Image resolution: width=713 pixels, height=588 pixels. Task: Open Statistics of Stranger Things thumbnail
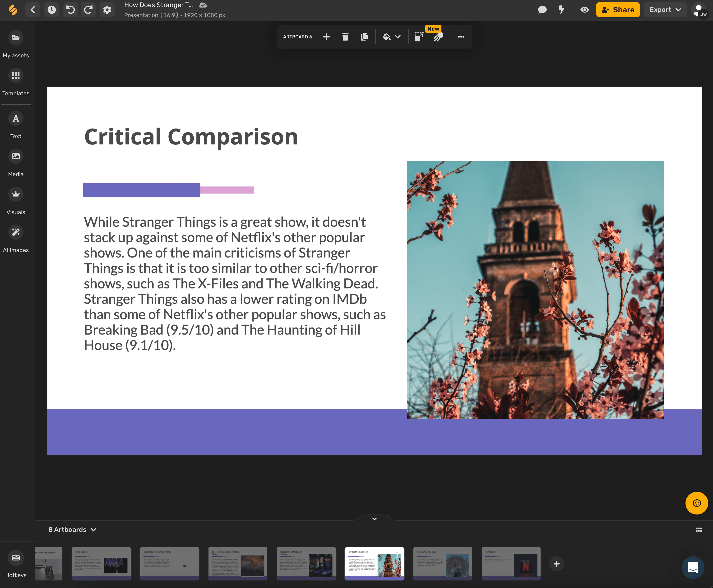pyautogui.click(x=169, y=564)
